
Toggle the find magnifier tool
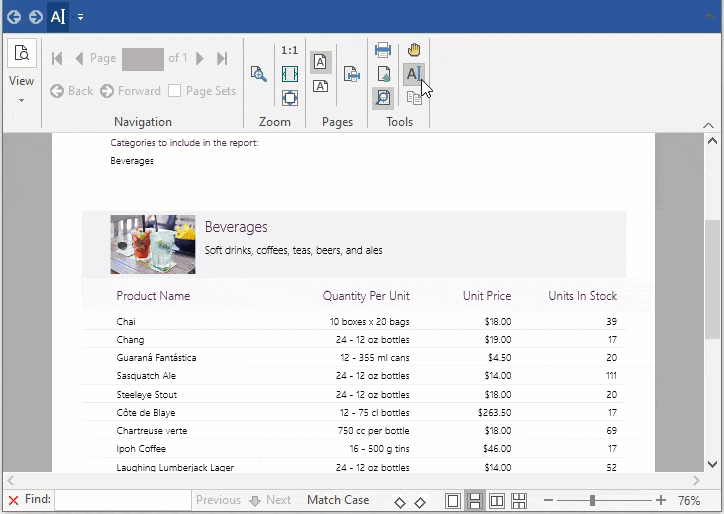point(383,97)
